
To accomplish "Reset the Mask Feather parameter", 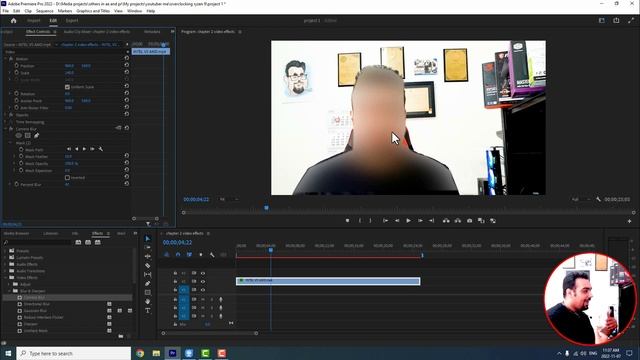I will pos(127,156).
